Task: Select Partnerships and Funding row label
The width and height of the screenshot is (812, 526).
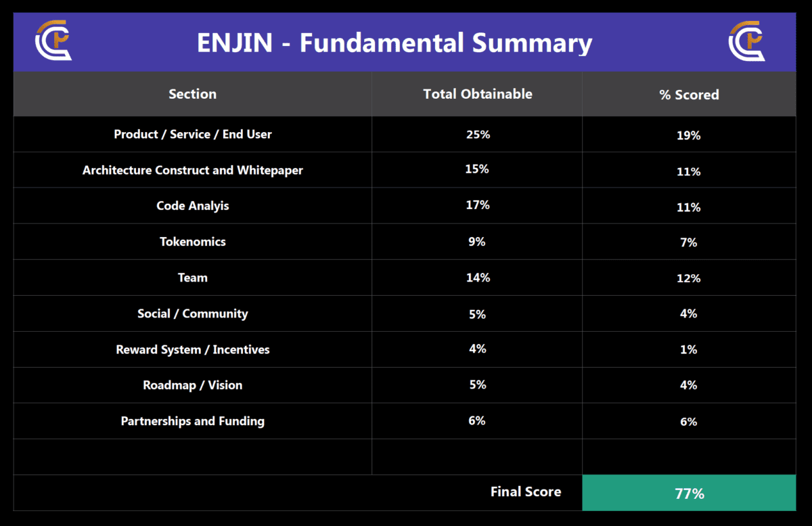Action: (x=192, y=421)
